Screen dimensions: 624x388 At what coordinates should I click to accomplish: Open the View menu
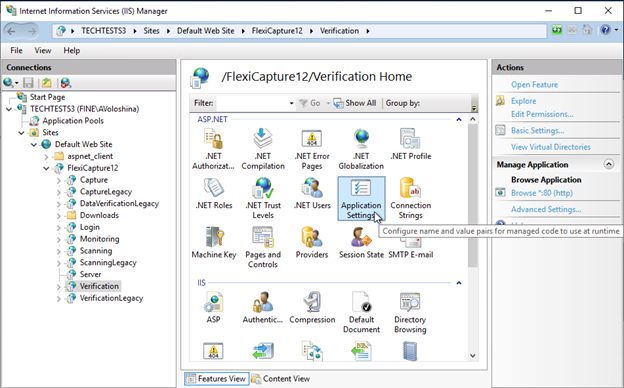[x=43, y=51]
